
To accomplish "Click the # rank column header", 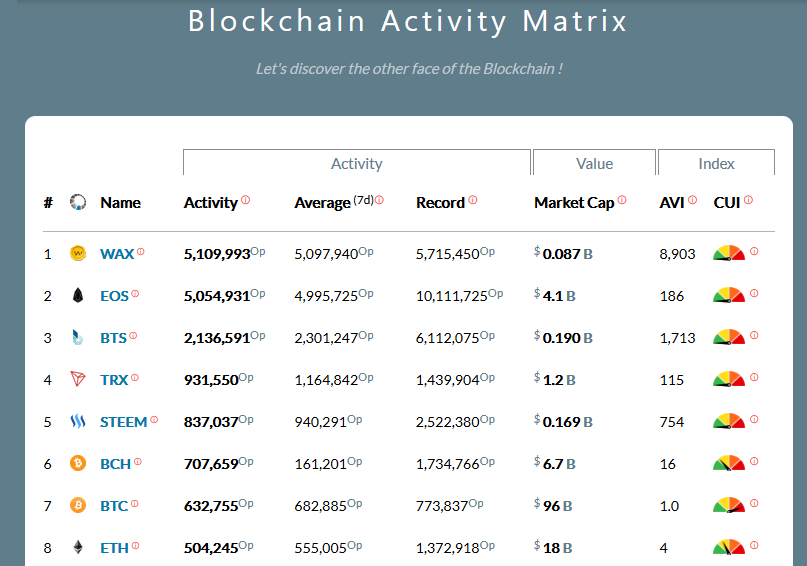I will coord(48,203).
